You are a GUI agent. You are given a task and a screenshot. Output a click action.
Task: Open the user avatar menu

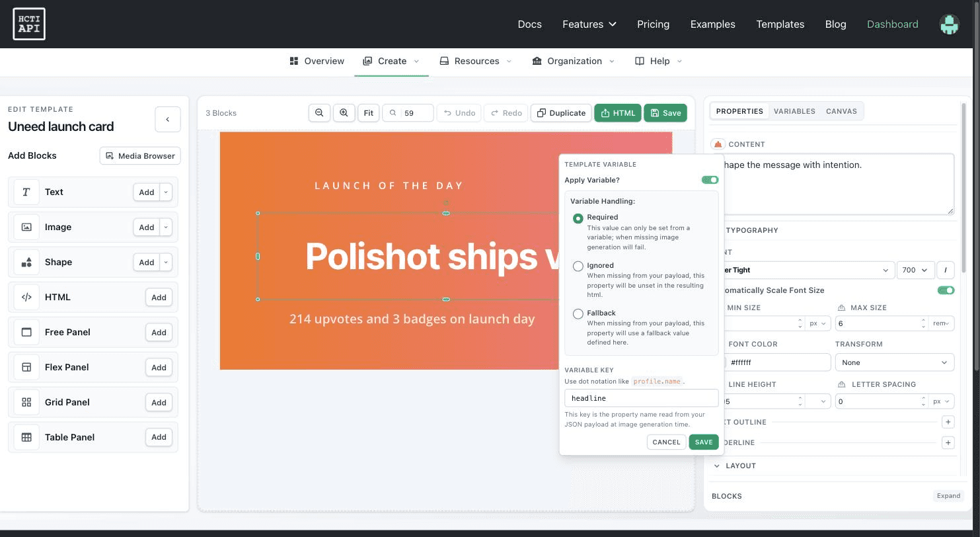[949, 24]
